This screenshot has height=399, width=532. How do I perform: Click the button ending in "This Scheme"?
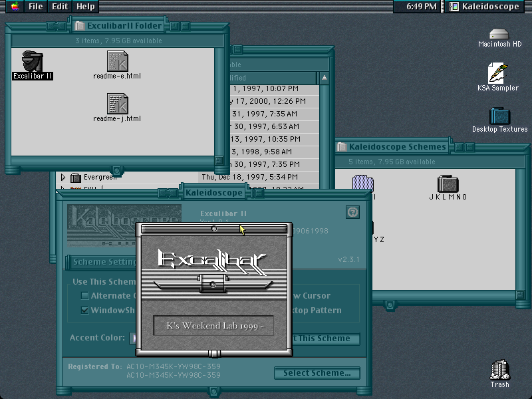click(325, 338)
